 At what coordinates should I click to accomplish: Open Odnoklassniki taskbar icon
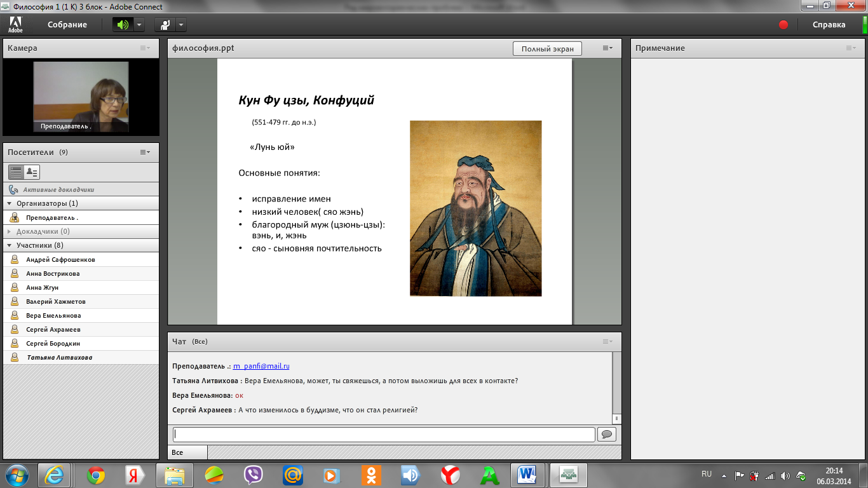tap(371, 475)
